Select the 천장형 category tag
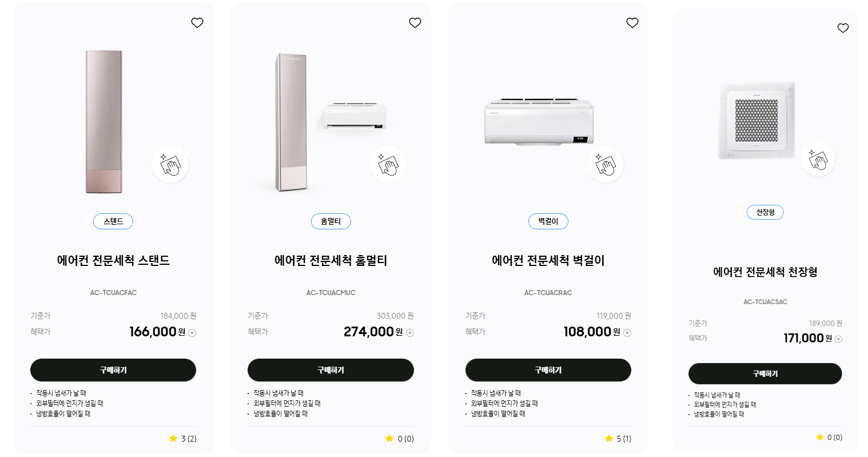This screenshot has width=868, height=457. click(x=765, y=212)
